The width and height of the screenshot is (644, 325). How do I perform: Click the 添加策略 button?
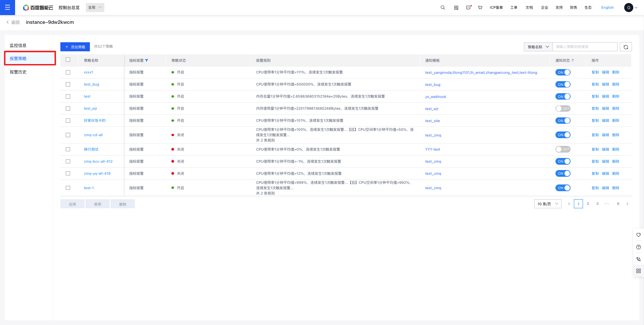click(75, 47)
